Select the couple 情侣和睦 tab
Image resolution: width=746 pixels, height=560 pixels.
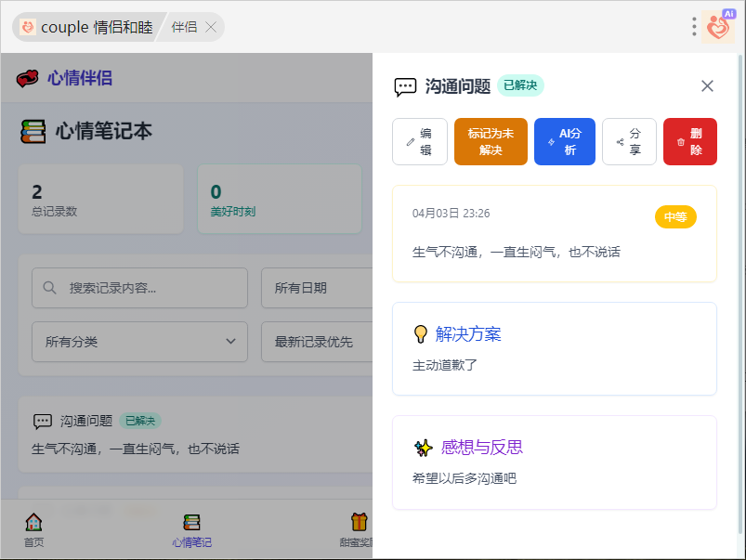click(x=88, y=27)
